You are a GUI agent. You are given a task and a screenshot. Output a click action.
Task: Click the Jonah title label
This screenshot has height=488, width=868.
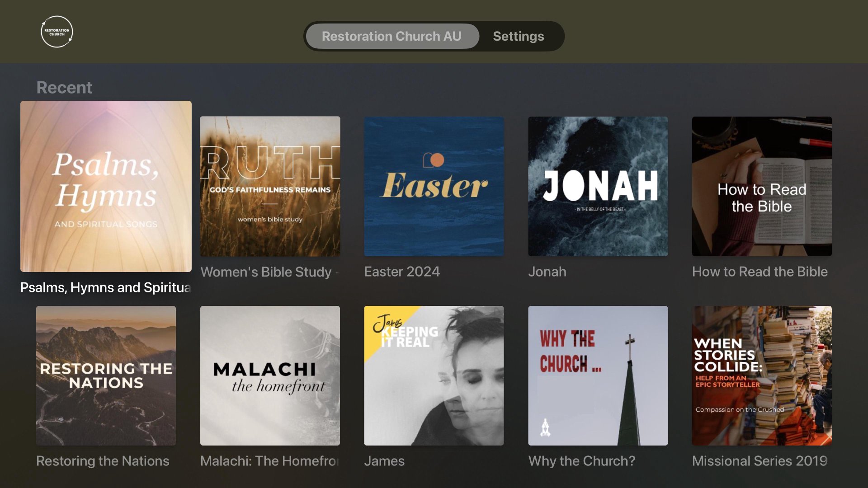547,272
